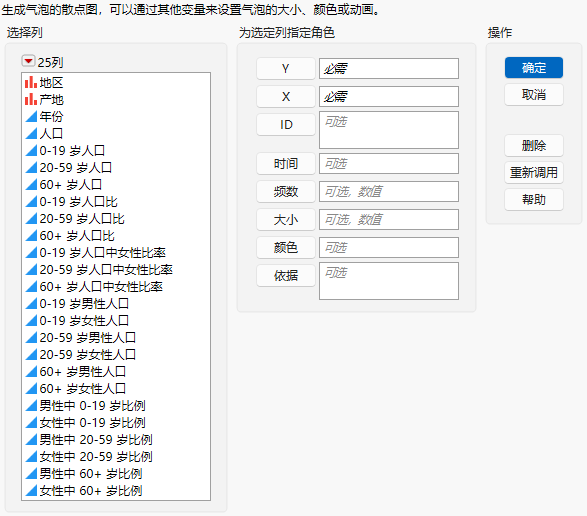Click the icon beside 0-19 岁人口比

pyautogui.click(x=31, y=201)
